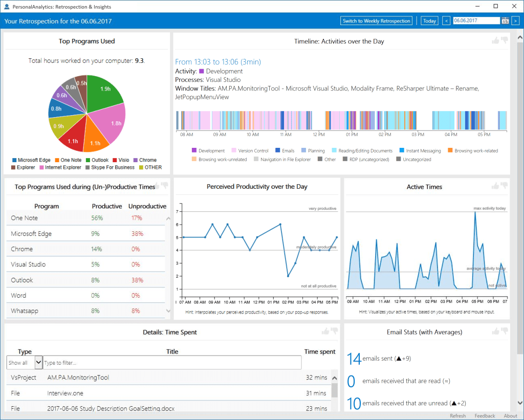Screen dimensions: 524x420
Task: Thumbs-up the Details: Time Spent panel
Action: point(325,331)
